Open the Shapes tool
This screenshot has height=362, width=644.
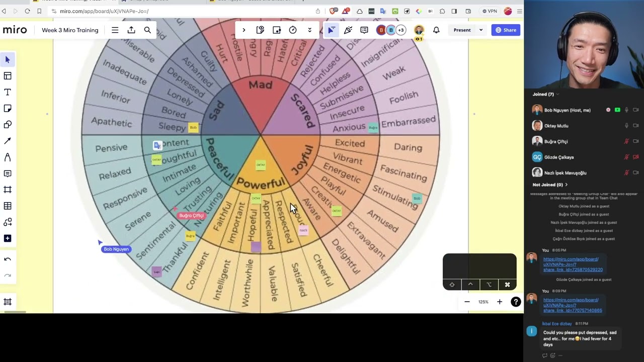point(8,125)
